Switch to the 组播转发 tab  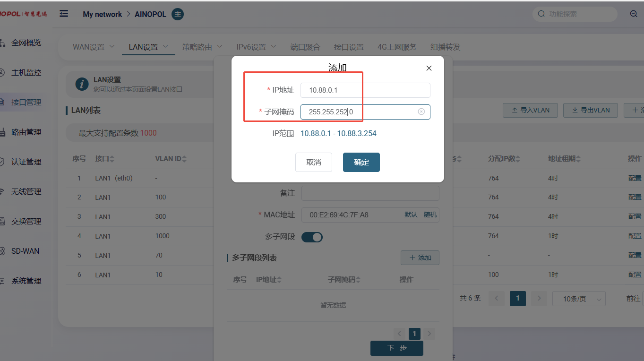pyautogui.click(x=445, y=47)
